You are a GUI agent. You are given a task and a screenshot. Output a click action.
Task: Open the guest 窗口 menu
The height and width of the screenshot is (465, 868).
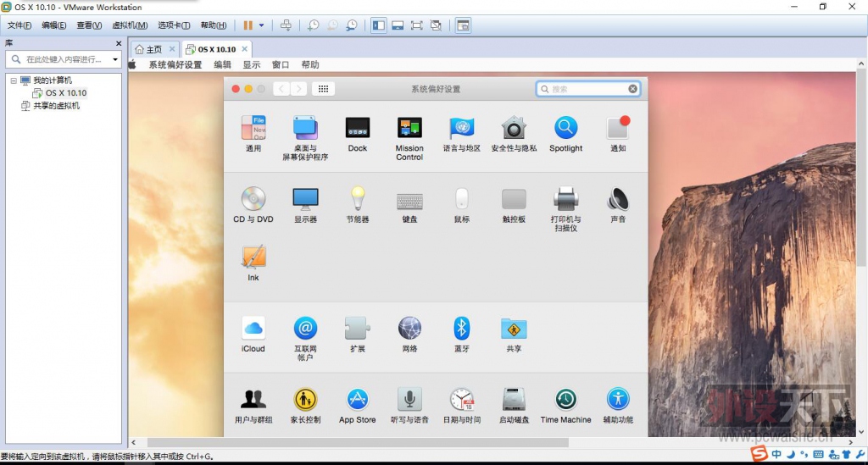pyautogui.click(x=281, y=64)
